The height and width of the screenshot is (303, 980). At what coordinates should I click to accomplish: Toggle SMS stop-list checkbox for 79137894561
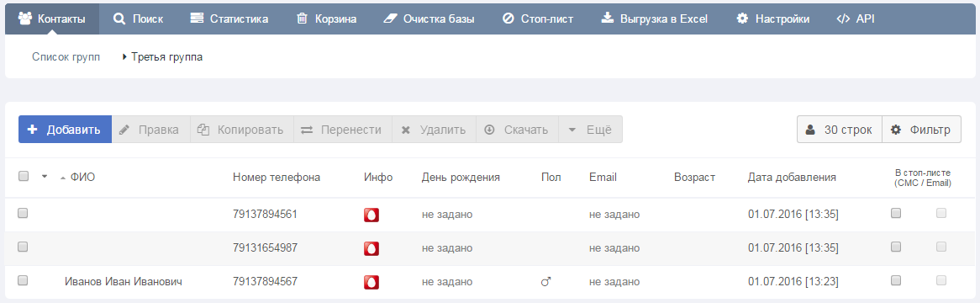[x=896, y=213]
